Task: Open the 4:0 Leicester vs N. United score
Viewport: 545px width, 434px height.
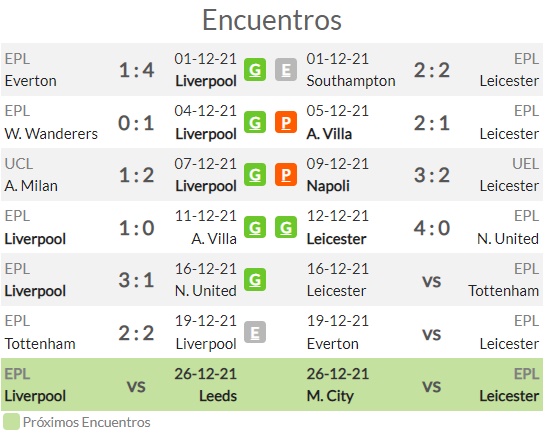Action: (432, 228)
